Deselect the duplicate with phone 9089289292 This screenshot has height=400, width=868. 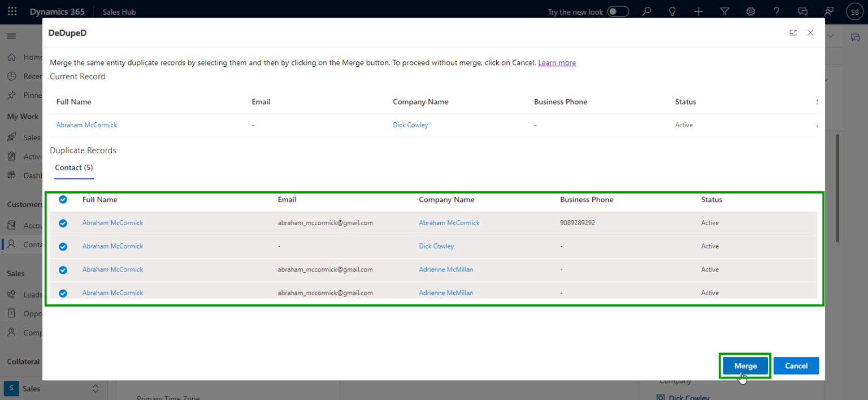[63, 223]
